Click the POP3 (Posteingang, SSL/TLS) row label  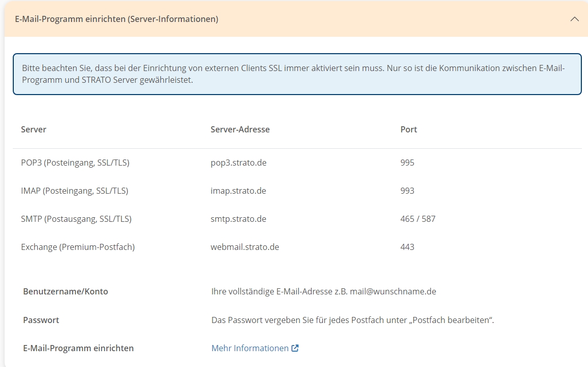pos(75,163)
